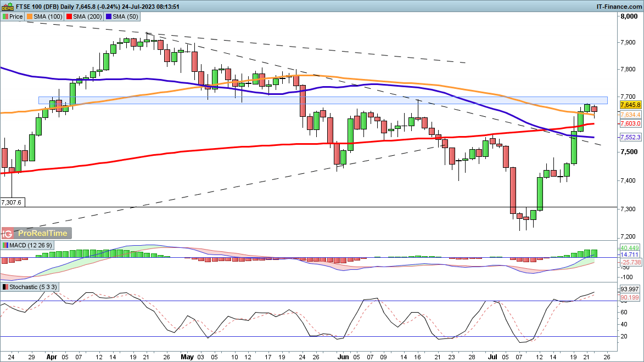Click the DEMO candlestick chart icon
644x362 pixels.
pos(7,6)
